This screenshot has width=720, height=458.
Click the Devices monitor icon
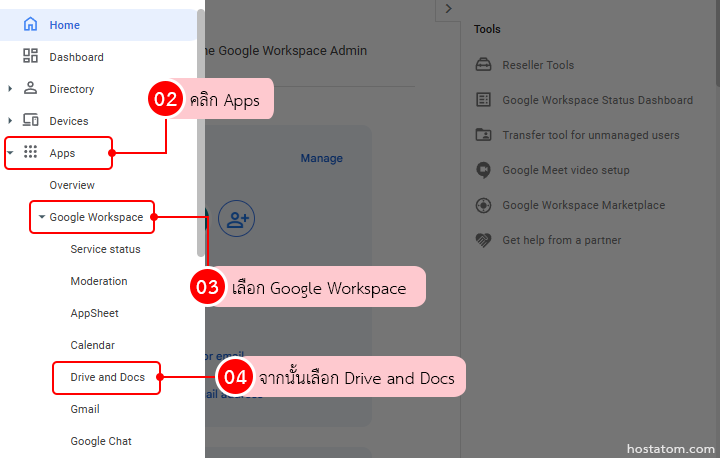30,120
